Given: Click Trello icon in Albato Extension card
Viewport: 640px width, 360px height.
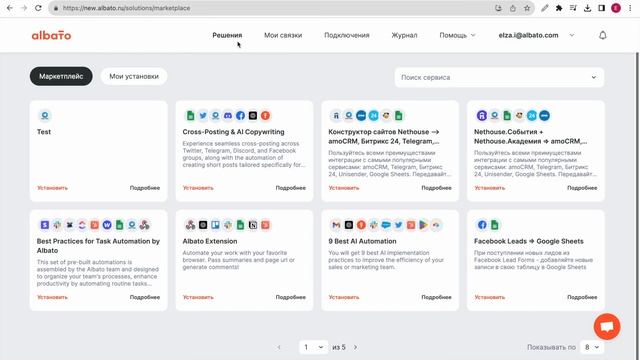Looking at the screenshot, I should click(x=216, y=225).
